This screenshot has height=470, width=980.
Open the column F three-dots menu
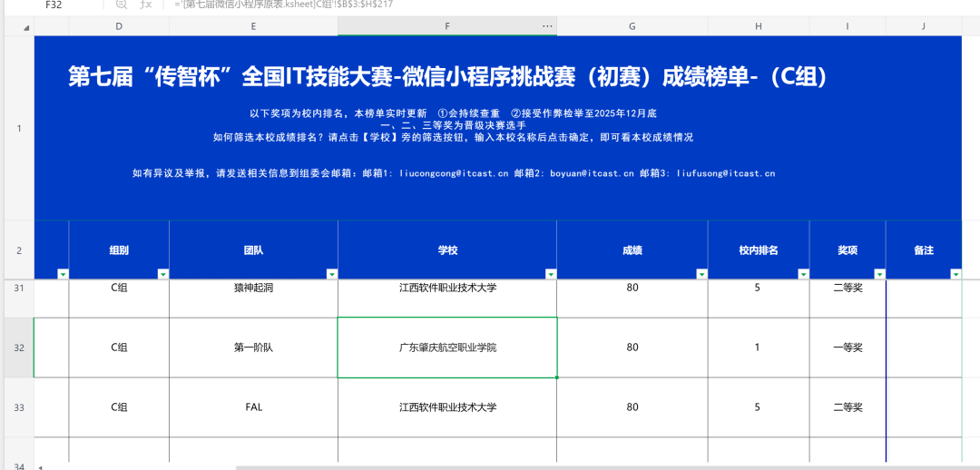[x=547, y=26]
